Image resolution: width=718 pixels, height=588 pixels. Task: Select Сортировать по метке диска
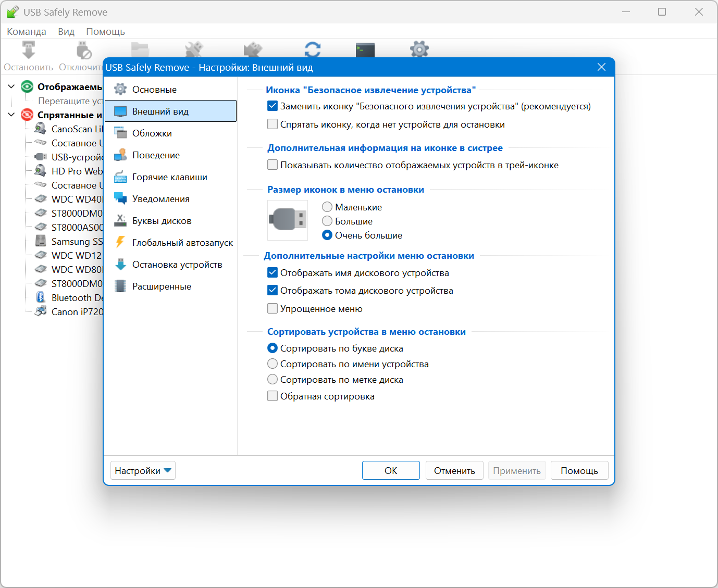tap(273, 380)
